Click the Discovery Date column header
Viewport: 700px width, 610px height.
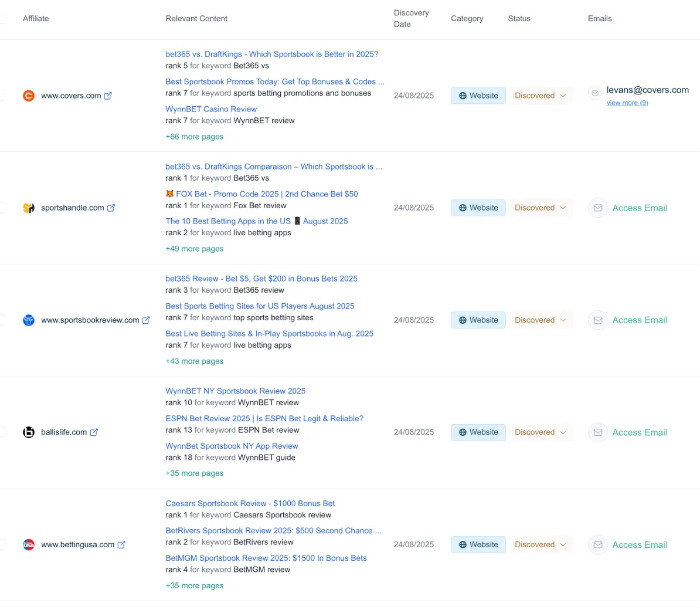(x=411, y=18)
